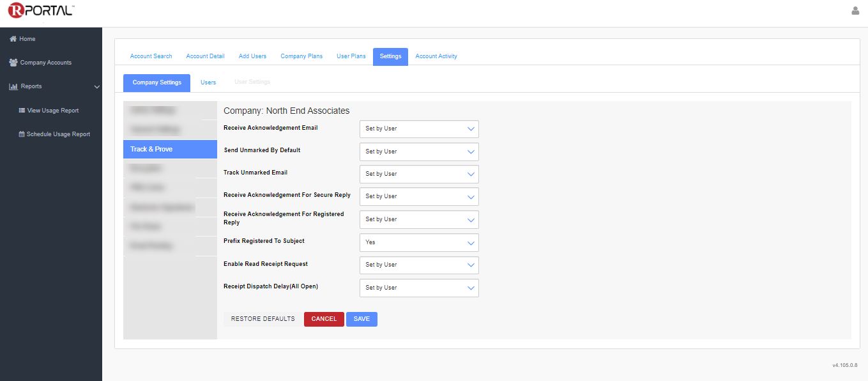Open Enable Read Receipt Request dropdown
This screenshot has height=381, width=868.
click(x=419, y=265)
